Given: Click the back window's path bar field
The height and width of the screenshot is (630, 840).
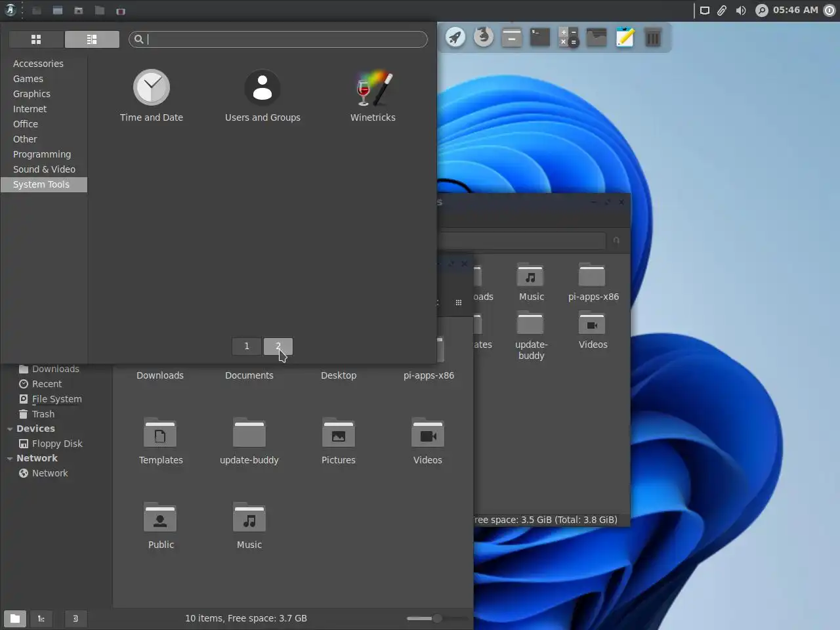Looking at the screenshot, I should pos(522,240).
